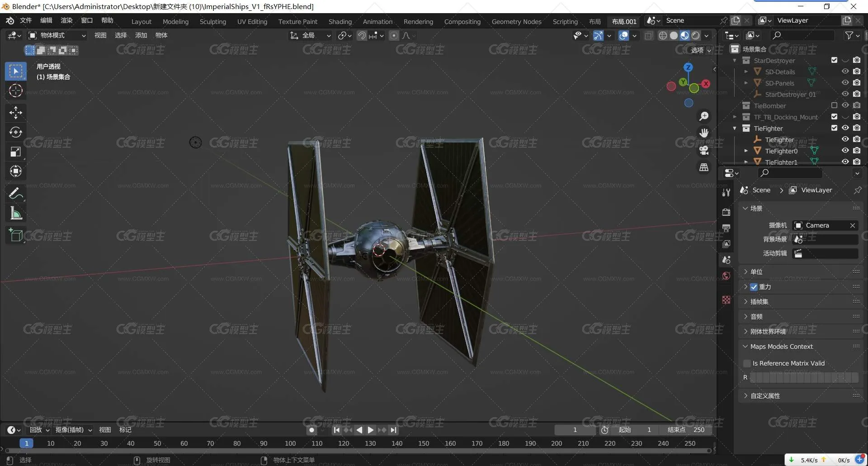868x466 pixels.
Task: Open the 文件 (File) menu
Action: point(26,21)
